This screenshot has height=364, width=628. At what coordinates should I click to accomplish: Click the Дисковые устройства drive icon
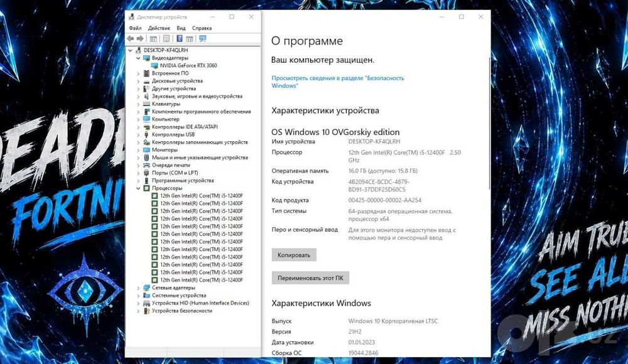click(x=146, y=81)
